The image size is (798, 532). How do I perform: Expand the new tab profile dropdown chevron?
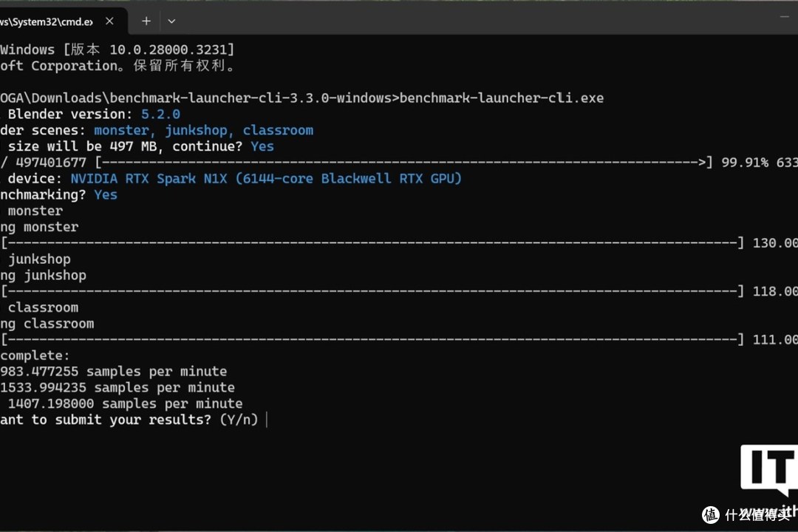(x=171, y=21)
